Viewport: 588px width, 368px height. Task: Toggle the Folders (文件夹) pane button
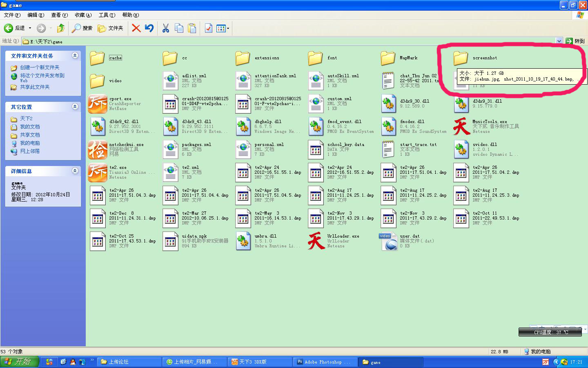tap(110, 28)
